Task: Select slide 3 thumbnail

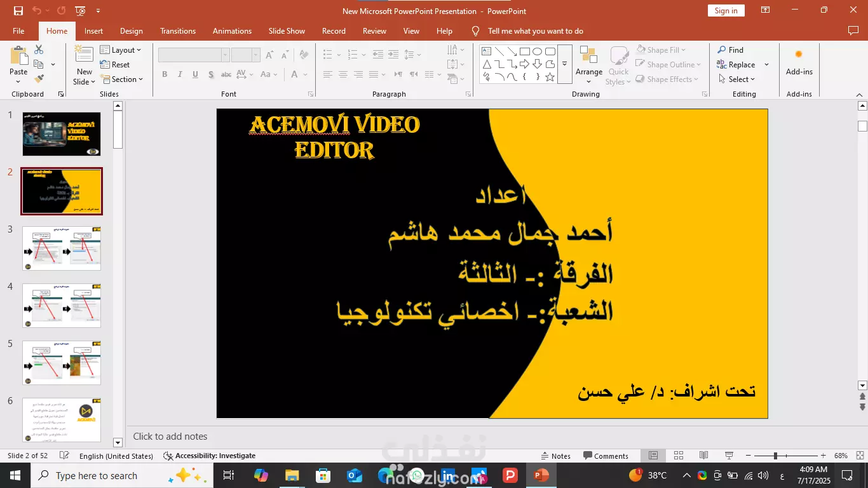Action: [x=62, y=248]
